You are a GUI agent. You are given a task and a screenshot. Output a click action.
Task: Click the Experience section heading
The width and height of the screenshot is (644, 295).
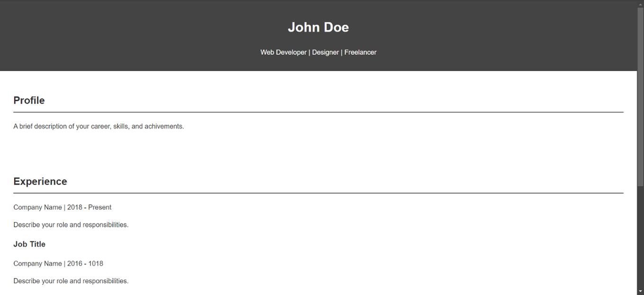[x=40, y=182]
